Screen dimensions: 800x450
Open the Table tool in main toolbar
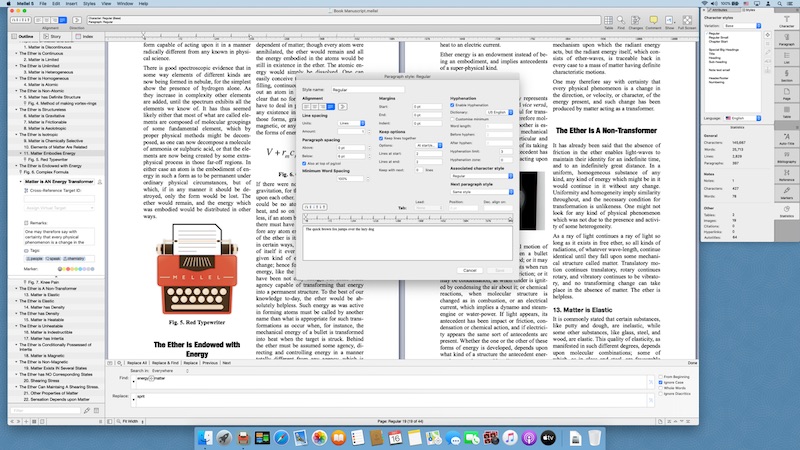608,20
